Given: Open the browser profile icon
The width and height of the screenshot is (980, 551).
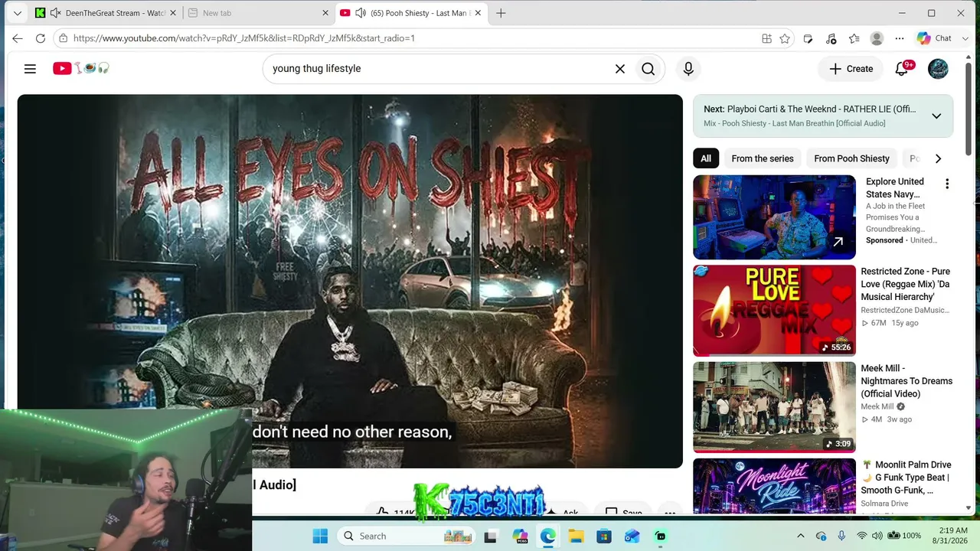Looking at the screenshot, I should click(877, 38).
